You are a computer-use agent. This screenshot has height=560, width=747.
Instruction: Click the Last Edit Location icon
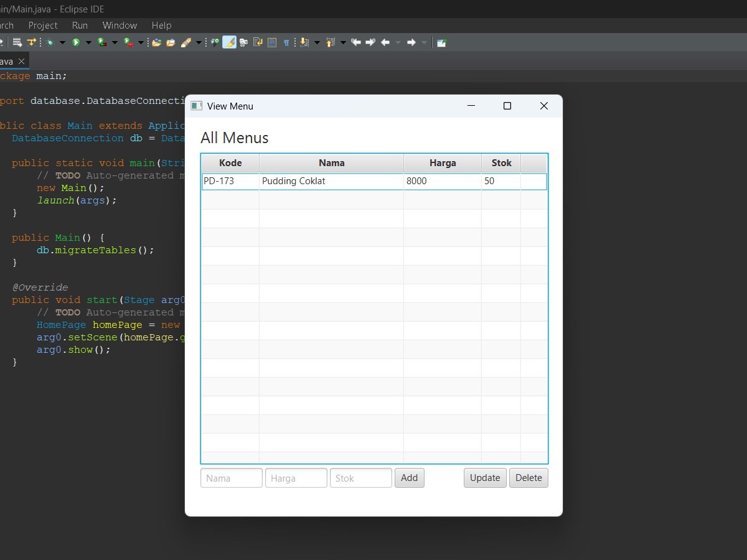(356, 42)
